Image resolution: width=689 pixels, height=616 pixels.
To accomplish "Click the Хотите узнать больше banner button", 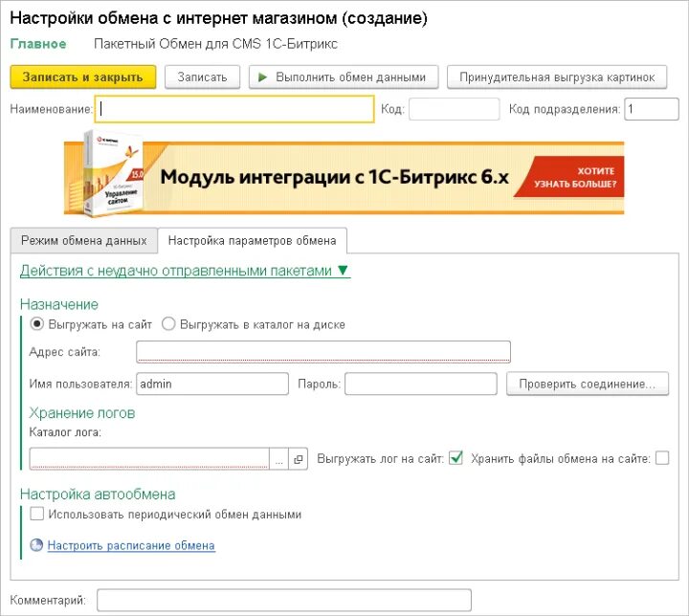I will 571,177.
